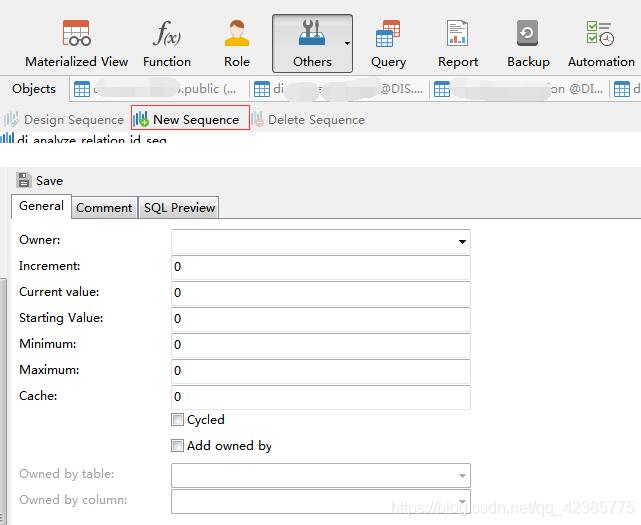
Task: Open the Role icon
Action: [237, 43]
